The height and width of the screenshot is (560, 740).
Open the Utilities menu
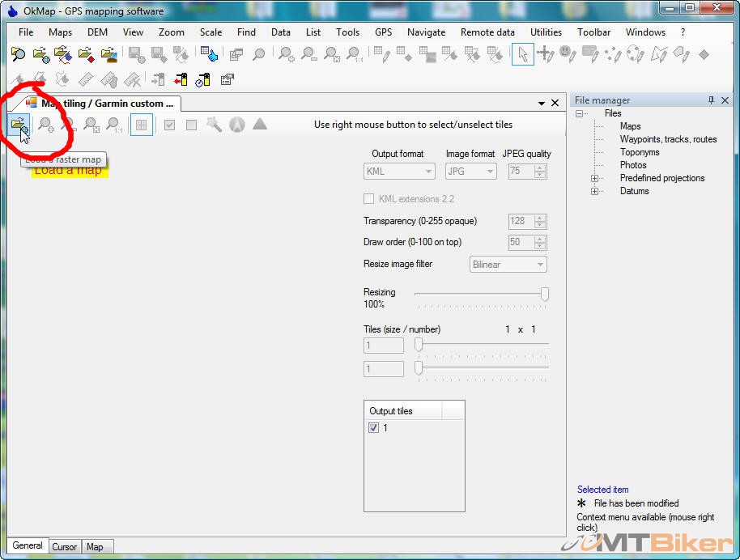(x=546, y=32)
